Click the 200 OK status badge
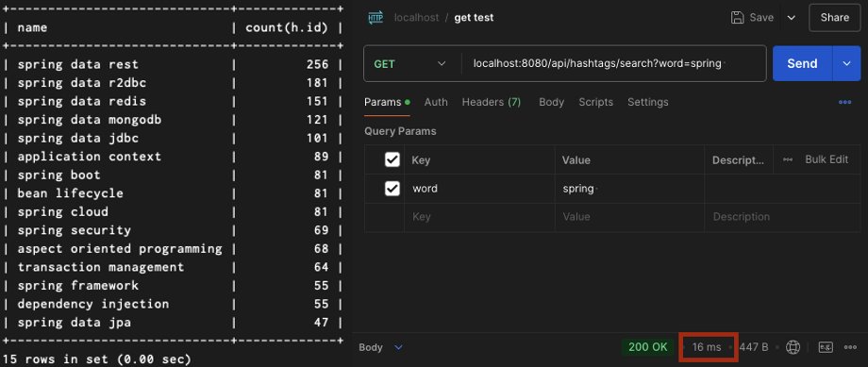The height and width of the screenshot is (367, 868). pyautogui.click(x=647, y=347)
